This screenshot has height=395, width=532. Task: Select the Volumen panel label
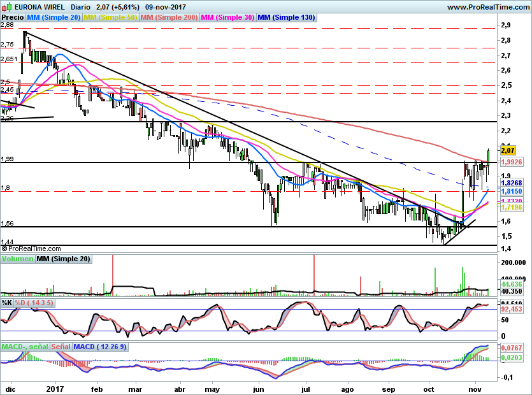[x=18, y=259]
